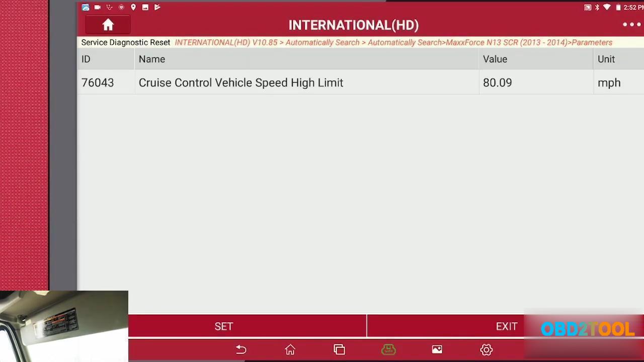Tap the ID column header
Image resolution: width=644 pixels, height=362 pixels.
[86, 59]
